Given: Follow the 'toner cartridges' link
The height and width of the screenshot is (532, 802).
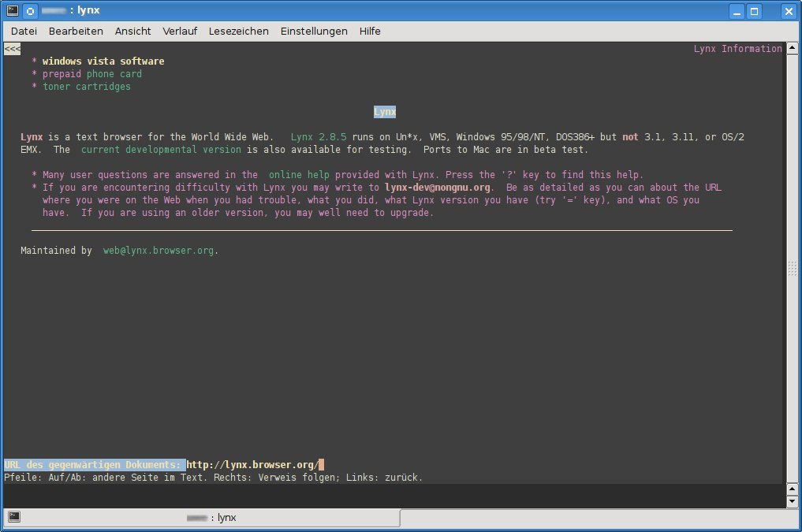Looking at the screenshot, I should pyautogui.click(x=87, y=87).
